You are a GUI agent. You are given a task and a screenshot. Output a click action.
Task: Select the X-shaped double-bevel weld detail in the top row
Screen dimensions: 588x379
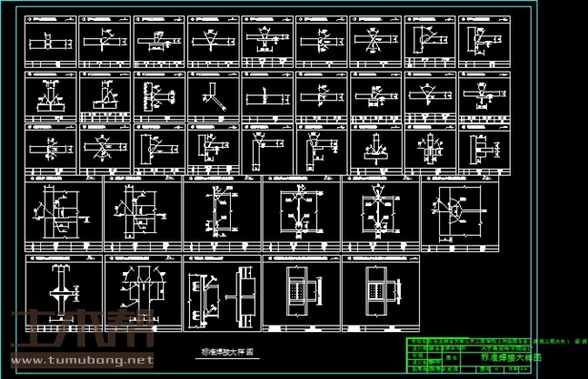pos(375,42)
